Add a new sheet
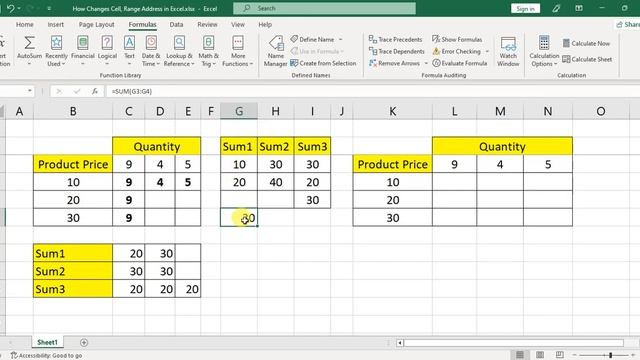 pyautogui.click(x=84, y=342)
